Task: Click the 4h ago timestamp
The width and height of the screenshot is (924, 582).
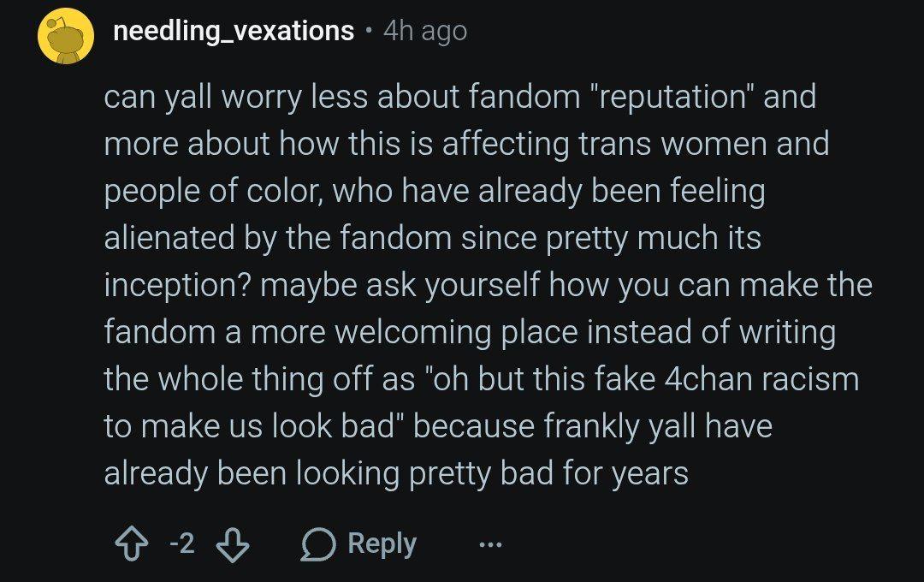Action: pyautogui.click(x=425, y=32)
